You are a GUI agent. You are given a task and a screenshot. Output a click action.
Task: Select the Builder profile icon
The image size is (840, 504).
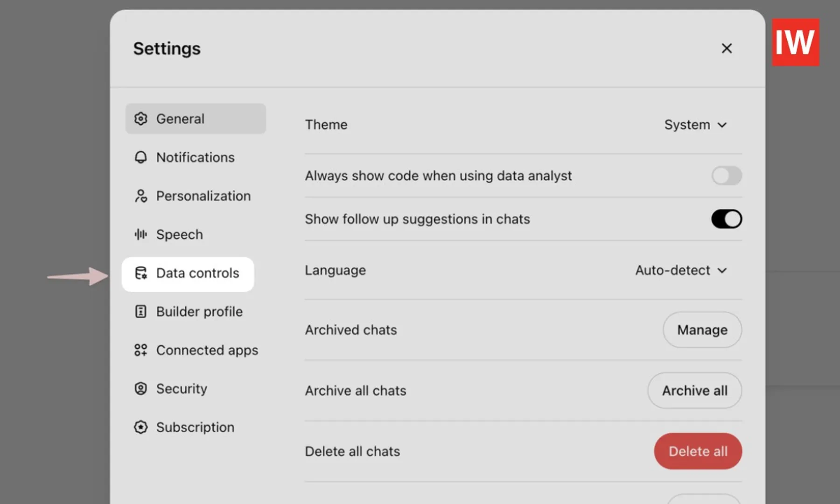click(140, 311)
